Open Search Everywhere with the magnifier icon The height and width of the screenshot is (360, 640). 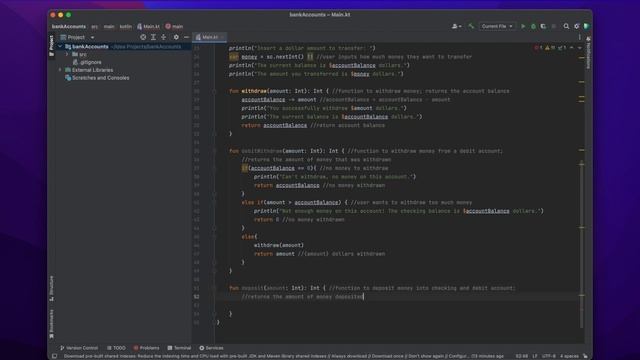click(566, 26)
